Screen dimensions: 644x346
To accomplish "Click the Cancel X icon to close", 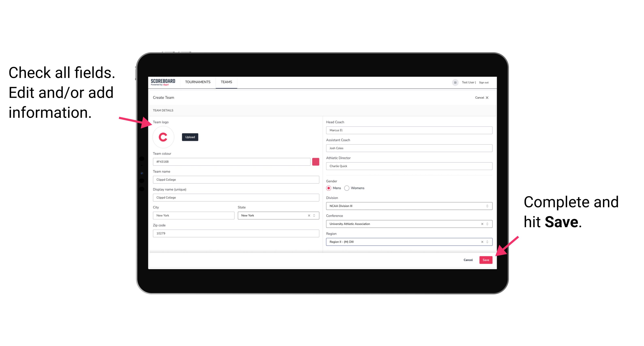I will 490,98.
